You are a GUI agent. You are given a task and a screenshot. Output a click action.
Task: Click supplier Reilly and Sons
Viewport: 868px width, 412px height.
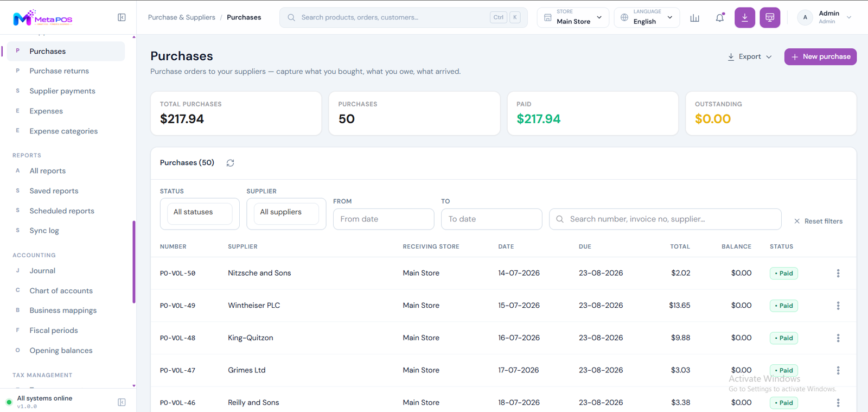point(253,403)
